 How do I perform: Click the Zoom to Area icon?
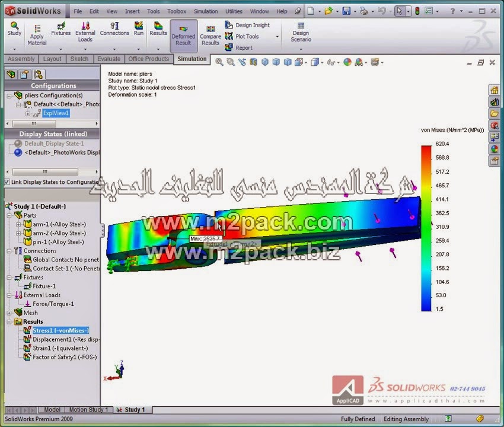coord(231,62)
